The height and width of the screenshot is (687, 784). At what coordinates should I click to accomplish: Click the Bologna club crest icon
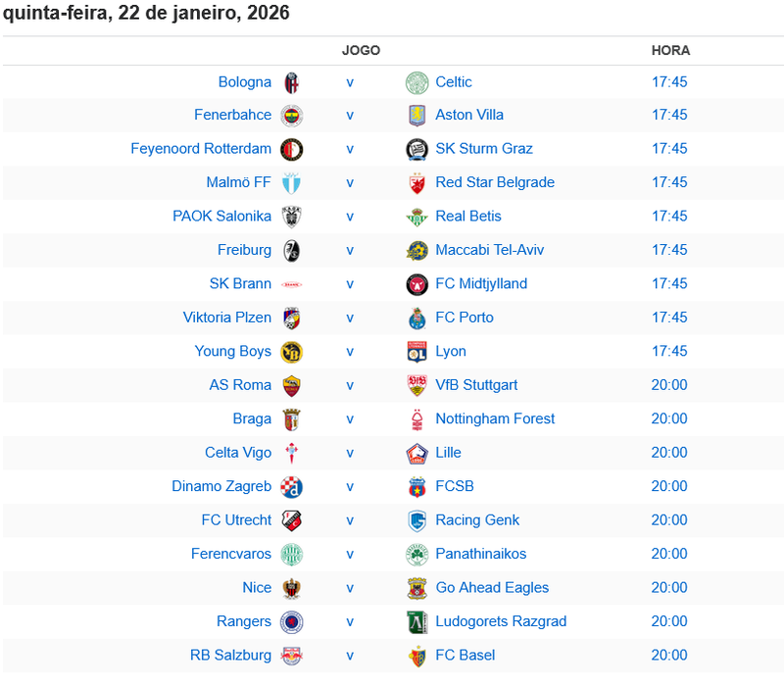291,82
